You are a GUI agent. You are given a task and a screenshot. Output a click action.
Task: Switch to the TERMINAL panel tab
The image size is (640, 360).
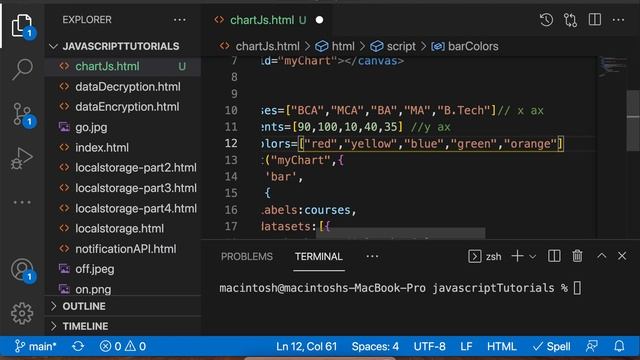click(318, 256)
